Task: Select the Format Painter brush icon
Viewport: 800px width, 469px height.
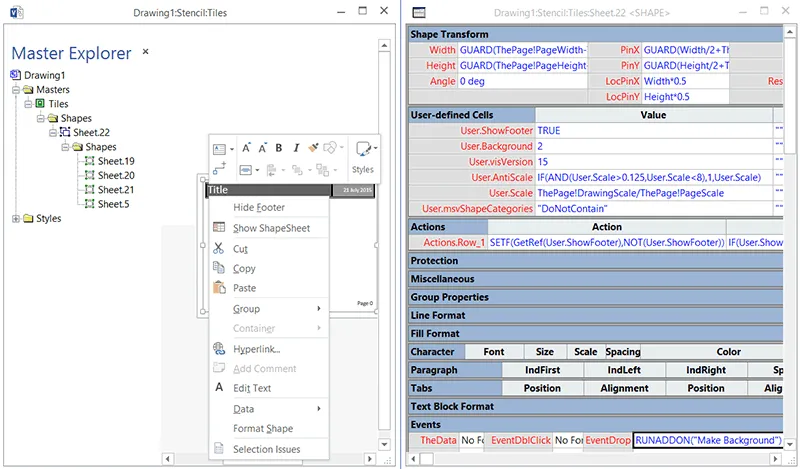Action: point(313,148)
